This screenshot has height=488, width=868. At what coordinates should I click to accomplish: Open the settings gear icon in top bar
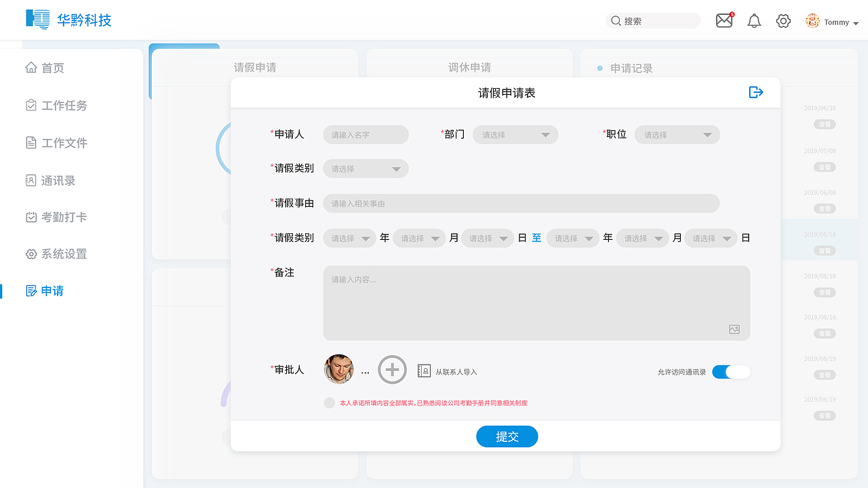coord(783,21)
